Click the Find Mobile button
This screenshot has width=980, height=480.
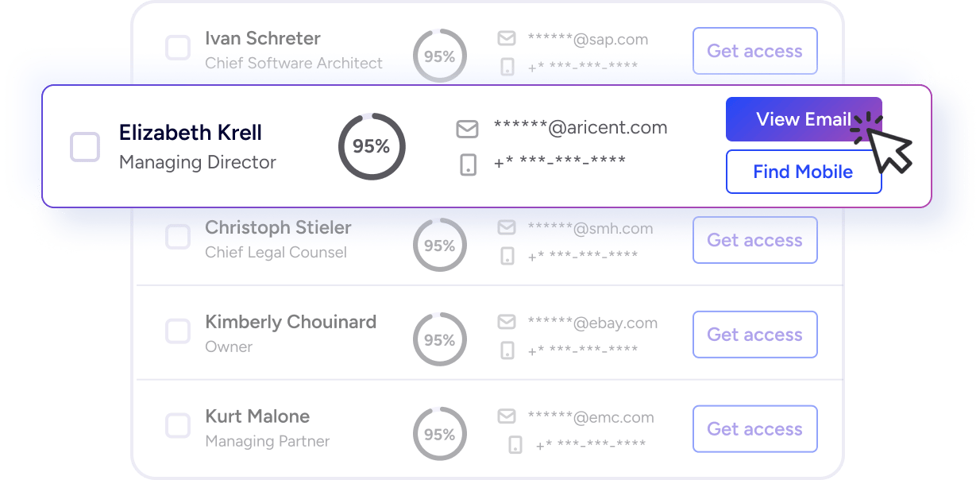tap(804, 172)
